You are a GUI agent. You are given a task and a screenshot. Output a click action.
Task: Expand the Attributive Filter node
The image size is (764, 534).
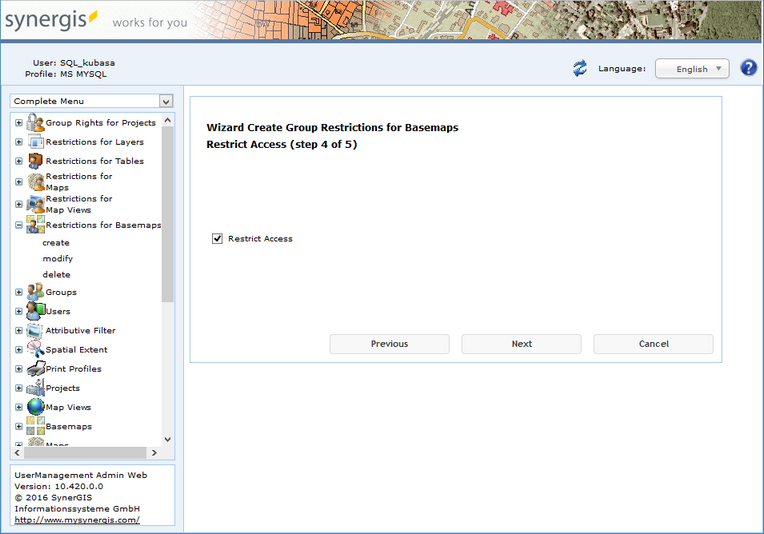[x=19, y=330]
